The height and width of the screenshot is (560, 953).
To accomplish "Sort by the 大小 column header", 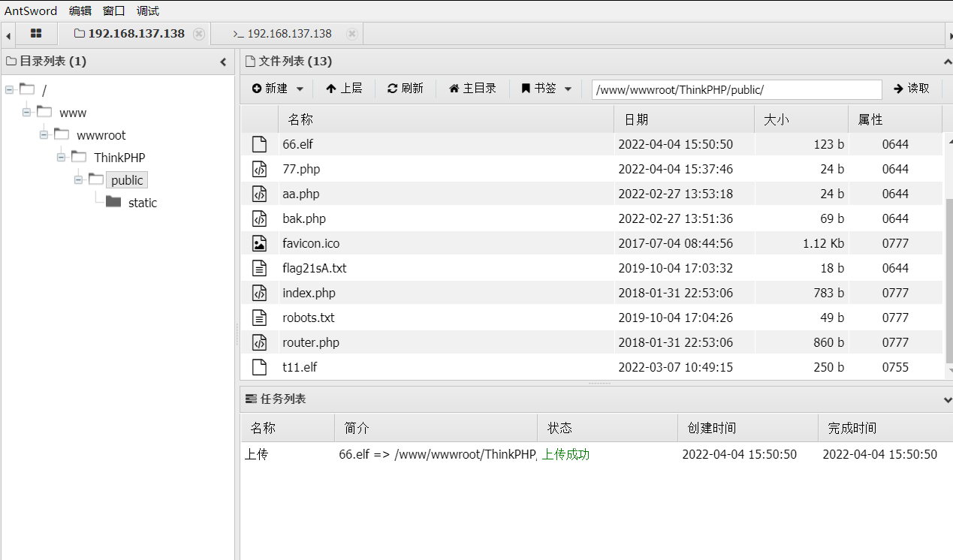I will (801, 119).
